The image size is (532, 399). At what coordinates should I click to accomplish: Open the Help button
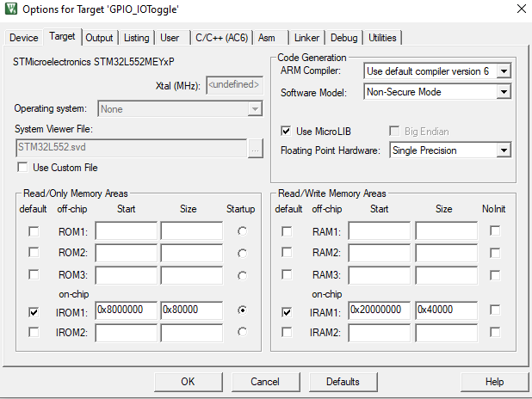[495, 382]
